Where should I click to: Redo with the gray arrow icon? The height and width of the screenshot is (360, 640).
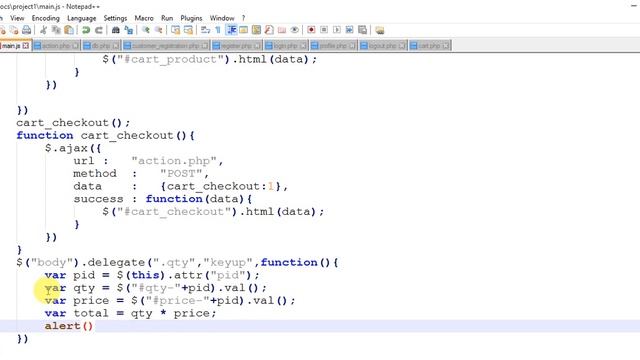pyautogui.click(x=99, y=30)
